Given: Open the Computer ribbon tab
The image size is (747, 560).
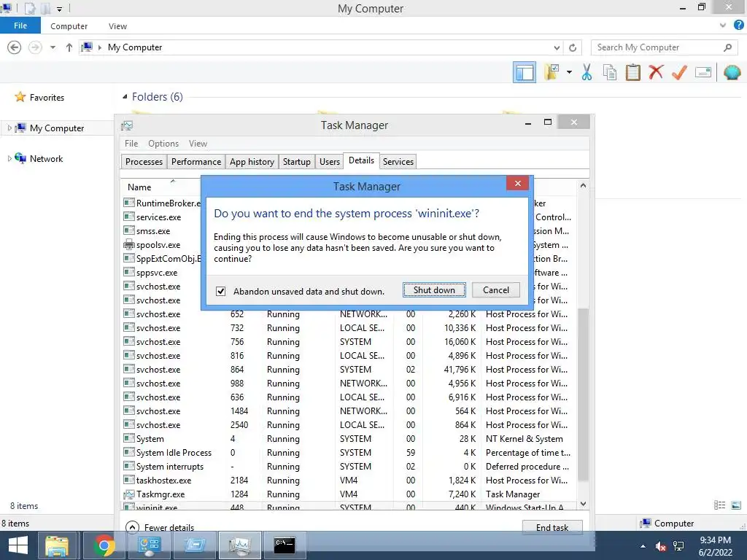Looking at the screenshot, I should [x=69, y=26].
